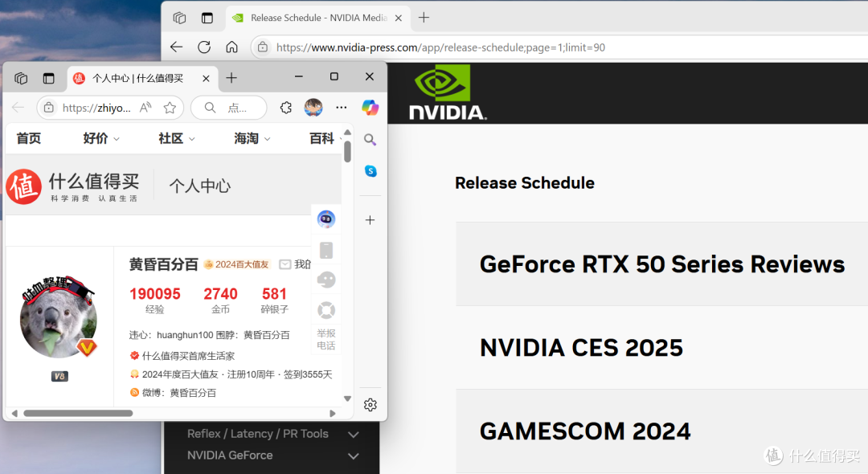Click the horizontal scrollbar thumb in the zhiyo page
Screen dimensions: 868x474
[x=78, y=413]
